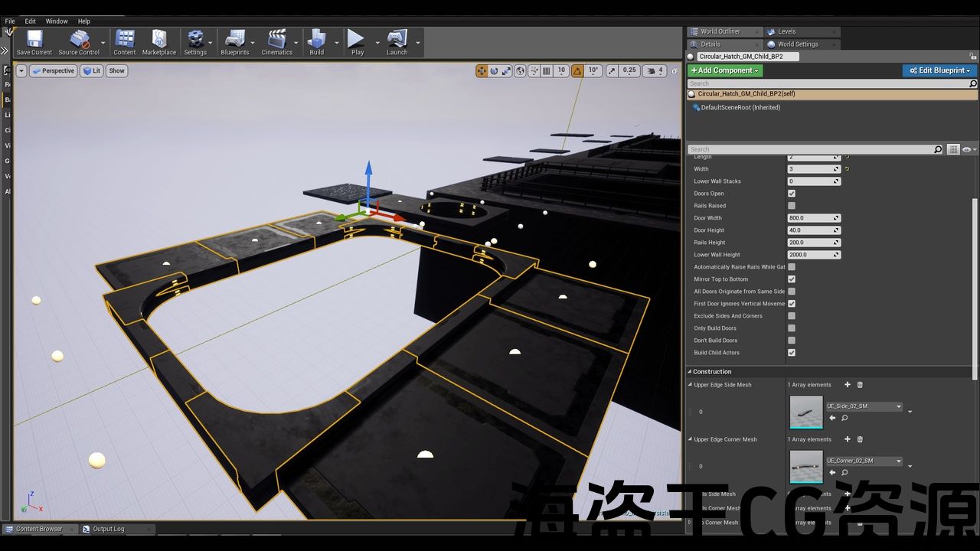Delete Upper Edge Side Mesh array elements
This screenshot has height=551, width=980.
(x=860, y=385)
